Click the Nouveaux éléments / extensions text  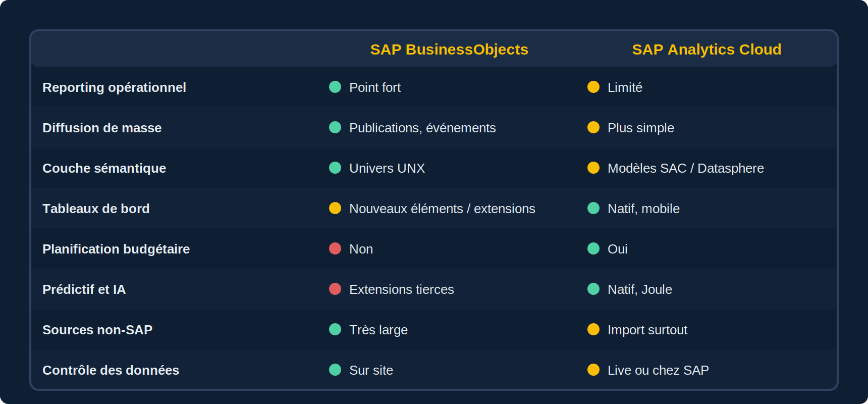point(442,209)
